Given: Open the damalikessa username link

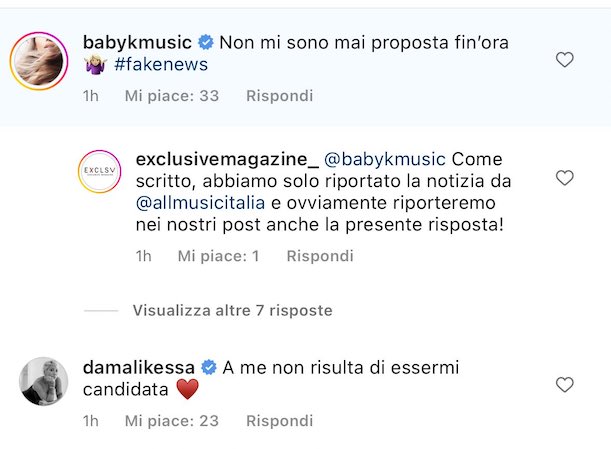Looking at the screenshot, I should pyautogui.click(x=138, y=367).
